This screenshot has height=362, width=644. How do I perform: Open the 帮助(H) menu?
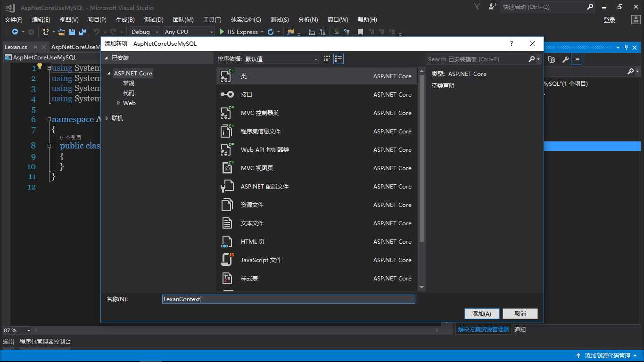point(367,19)
